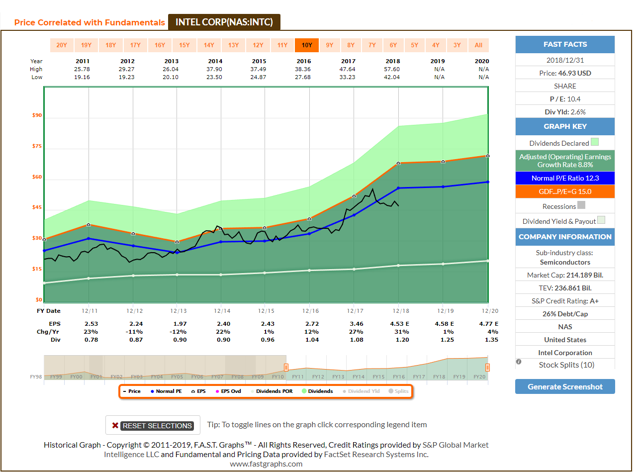The height and width of the screenshot is (472, 640).
Task: Click the FAST FACTS header
Action: coord(565,45)
